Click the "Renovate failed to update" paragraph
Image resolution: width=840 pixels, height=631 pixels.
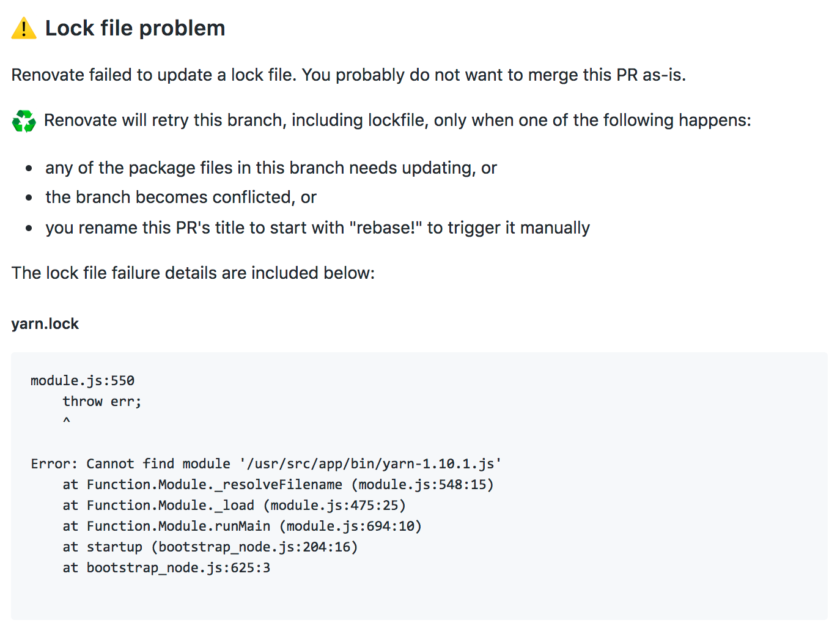coord(348,75)
